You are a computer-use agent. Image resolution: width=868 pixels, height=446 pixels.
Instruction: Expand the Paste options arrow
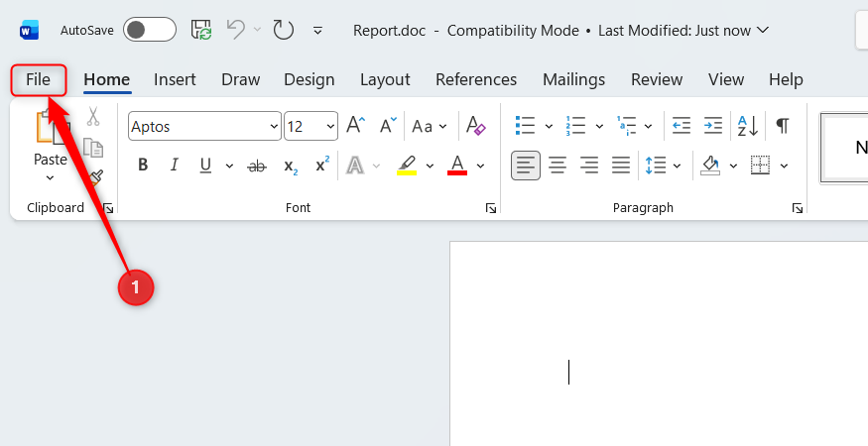tap(50, 178)
